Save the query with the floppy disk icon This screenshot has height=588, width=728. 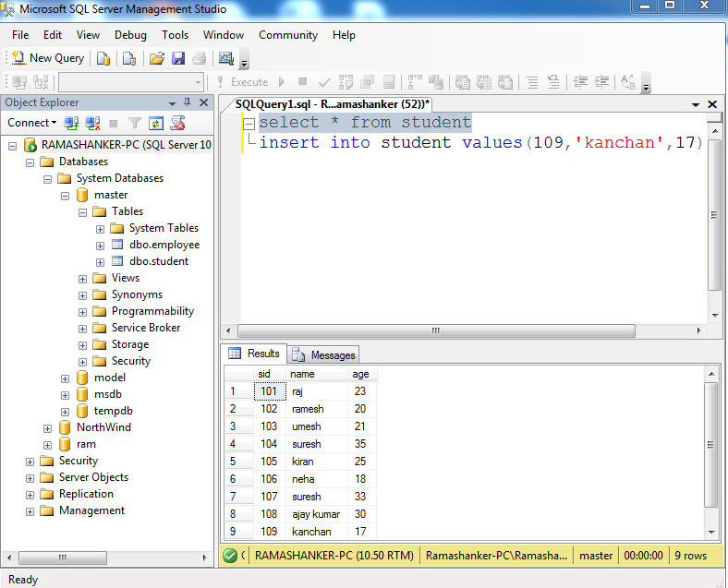click(x=178, y=58)
